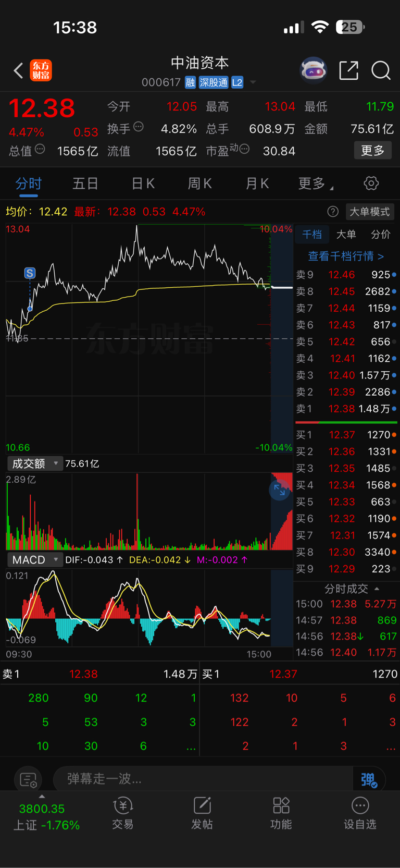Tap help question mark icon
400x868 pixels.
click(333, 212)
